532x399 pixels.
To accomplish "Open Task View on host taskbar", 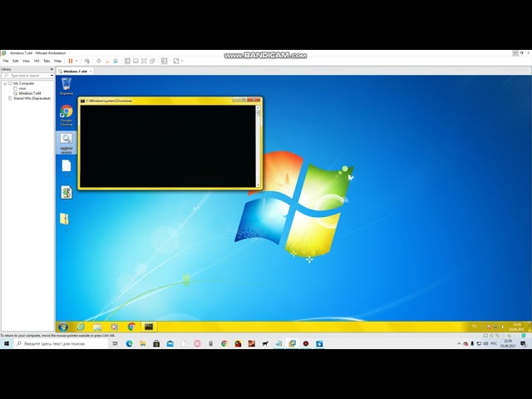I will click(x=116, y=343).
